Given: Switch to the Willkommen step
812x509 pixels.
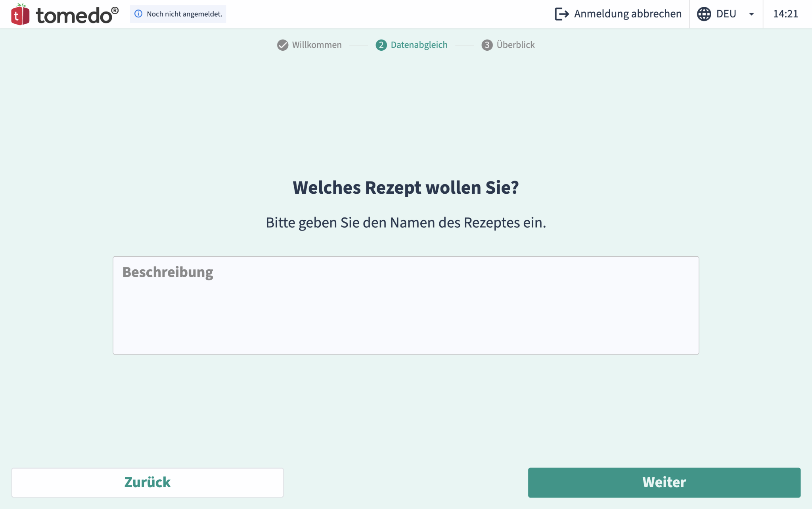Looking at the screenshot, I should pyautogui.click(x=317, y=45).
